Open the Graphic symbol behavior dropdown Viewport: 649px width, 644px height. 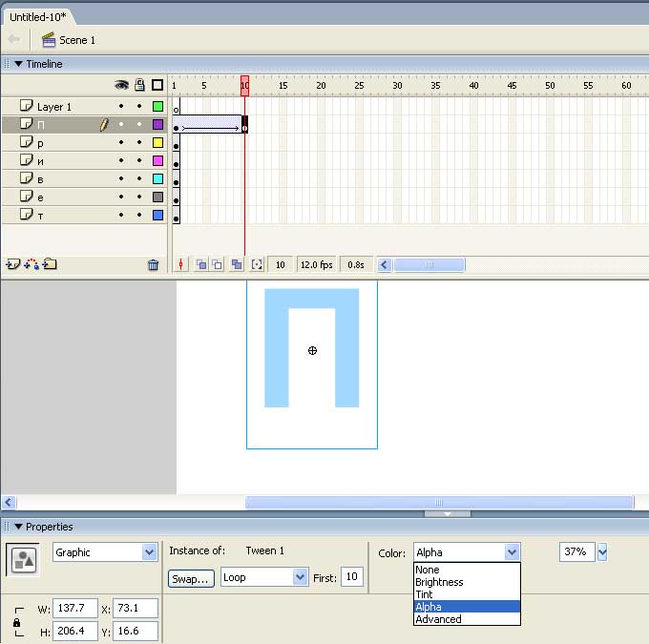[149, 552]
